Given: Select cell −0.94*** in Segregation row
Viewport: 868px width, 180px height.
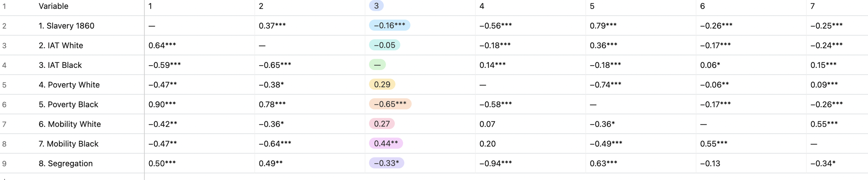Looking at the screenshot, I should 495,164.
